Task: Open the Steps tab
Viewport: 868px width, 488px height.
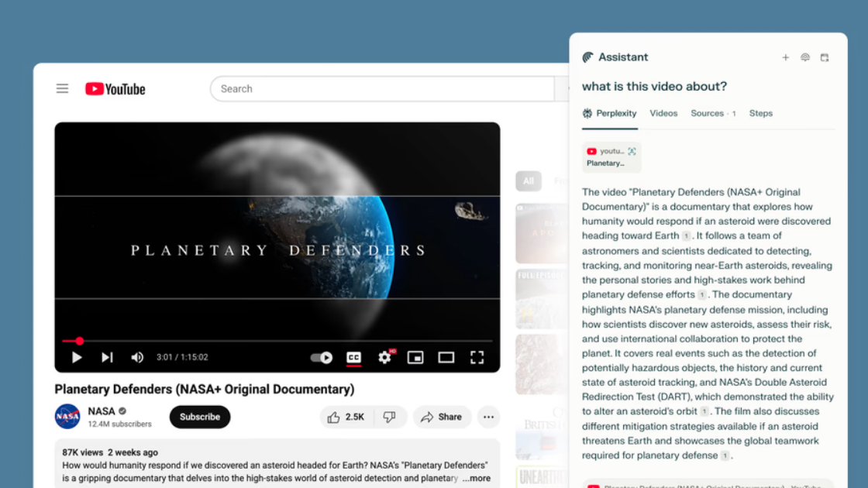Action: [760, 113]
